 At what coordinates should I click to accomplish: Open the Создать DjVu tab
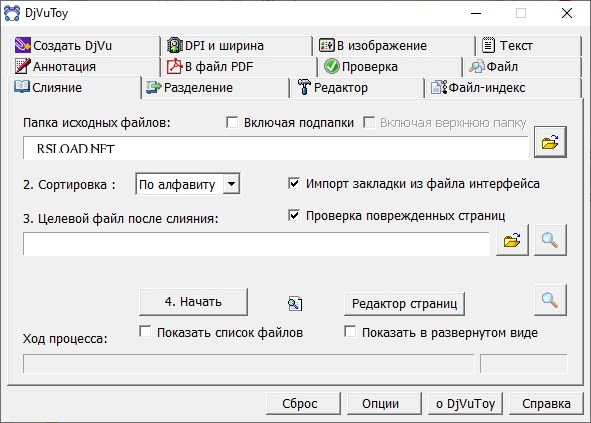[85, 46]
